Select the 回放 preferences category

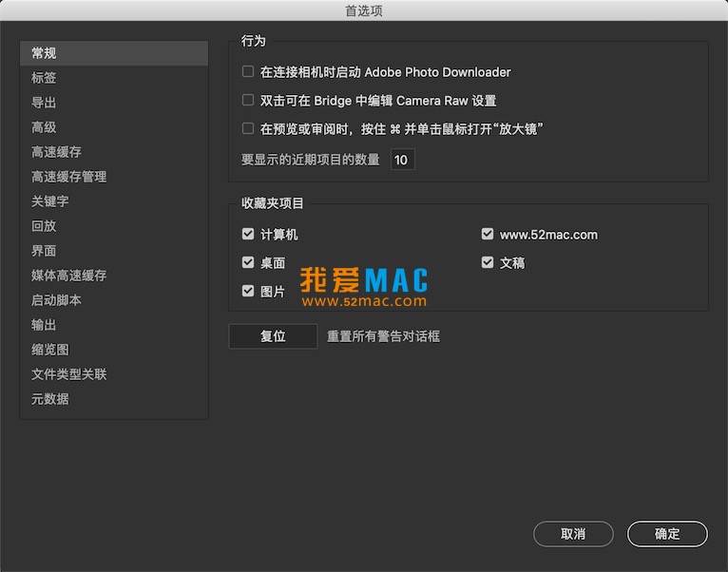114,226
